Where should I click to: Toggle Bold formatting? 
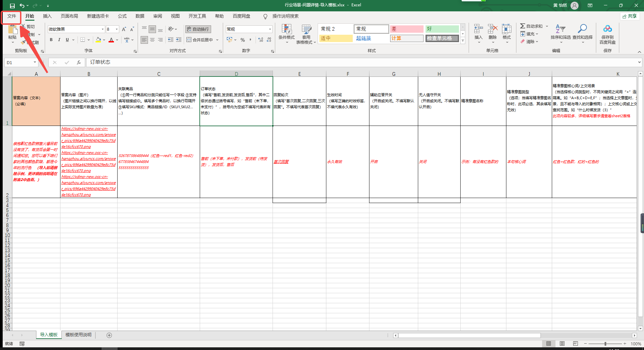(51, 40)
